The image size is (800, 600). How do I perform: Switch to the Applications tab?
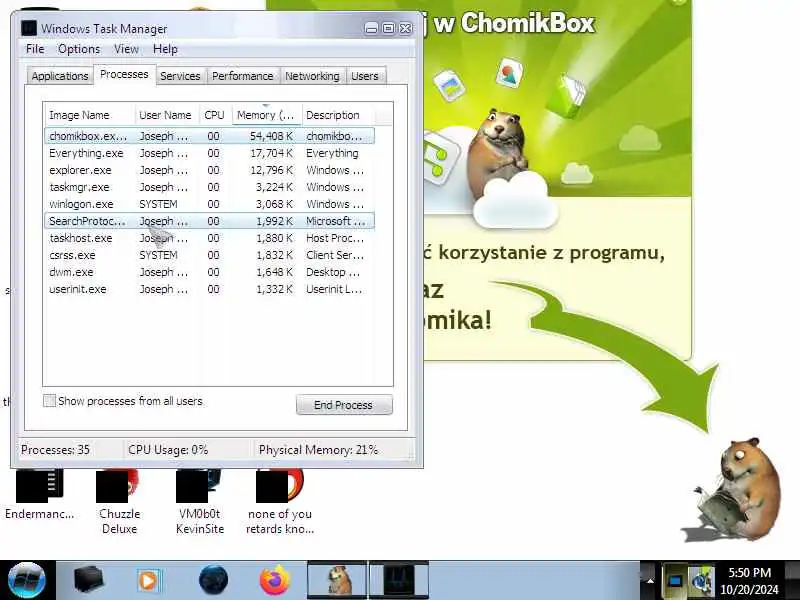point(60,76)
